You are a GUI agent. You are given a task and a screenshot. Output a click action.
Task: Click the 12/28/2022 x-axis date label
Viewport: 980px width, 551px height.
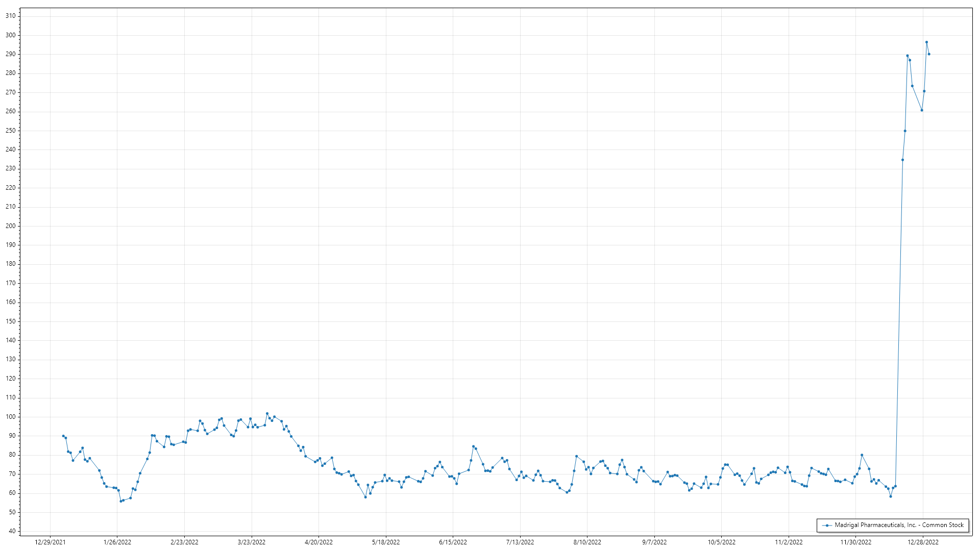[x=923, y=542]
